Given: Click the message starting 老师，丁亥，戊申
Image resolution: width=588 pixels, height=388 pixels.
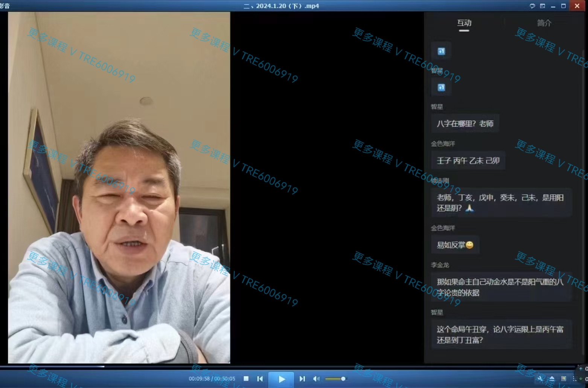Looking at the screenshot, I should [x=501, y=203].
